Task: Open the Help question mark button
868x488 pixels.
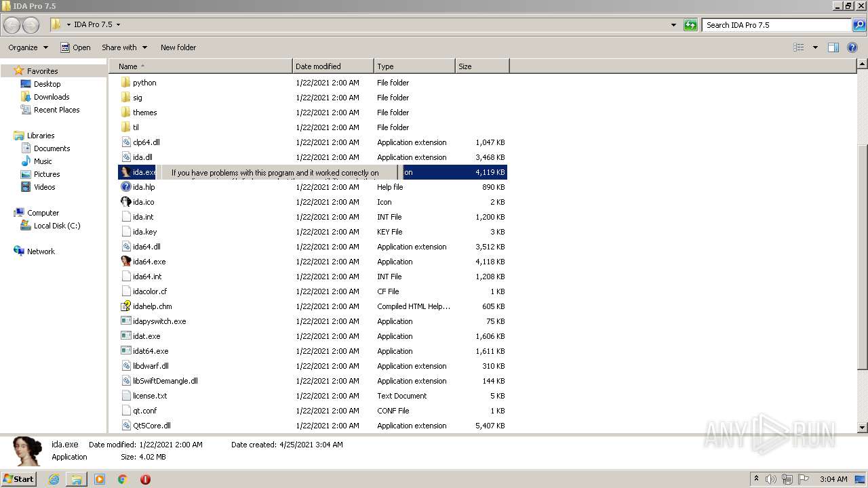Action: 852,47
